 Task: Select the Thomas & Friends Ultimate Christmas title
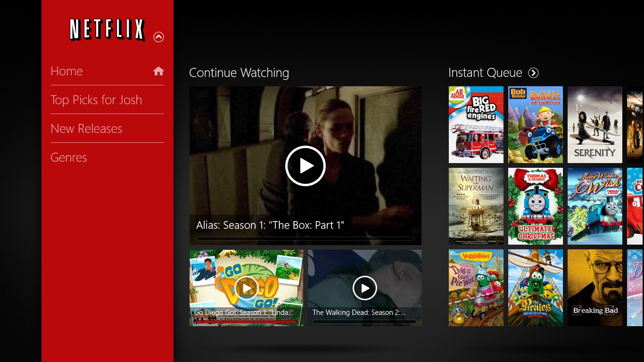535,206
